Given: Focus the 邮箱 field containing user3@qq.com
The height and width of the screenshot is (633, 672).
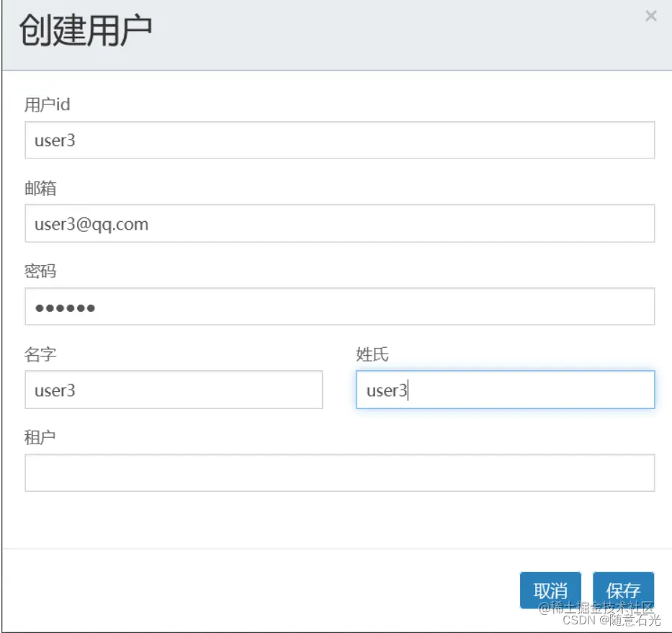Looking at the screenshot, I should pyautogui.click(x=339, y=223).
